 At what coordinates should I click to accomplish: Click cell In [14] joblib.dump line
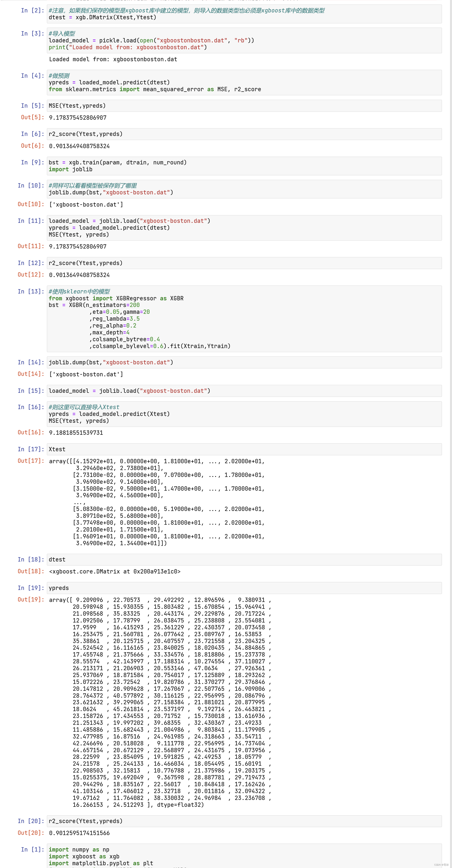tap(244, 362)
